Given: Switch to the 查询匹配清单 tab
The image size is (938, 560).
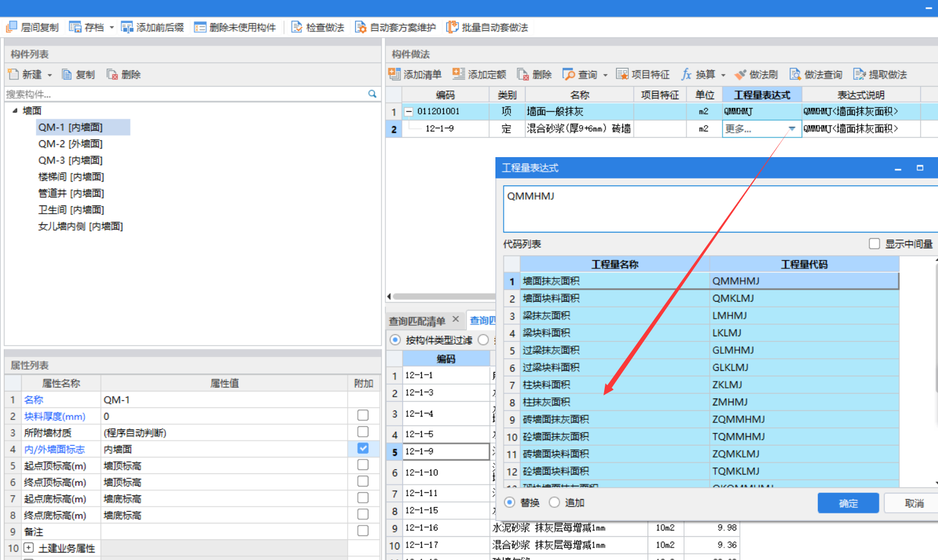Looking at the screenshot, I should pyautogui.click(x=417, y=321).
